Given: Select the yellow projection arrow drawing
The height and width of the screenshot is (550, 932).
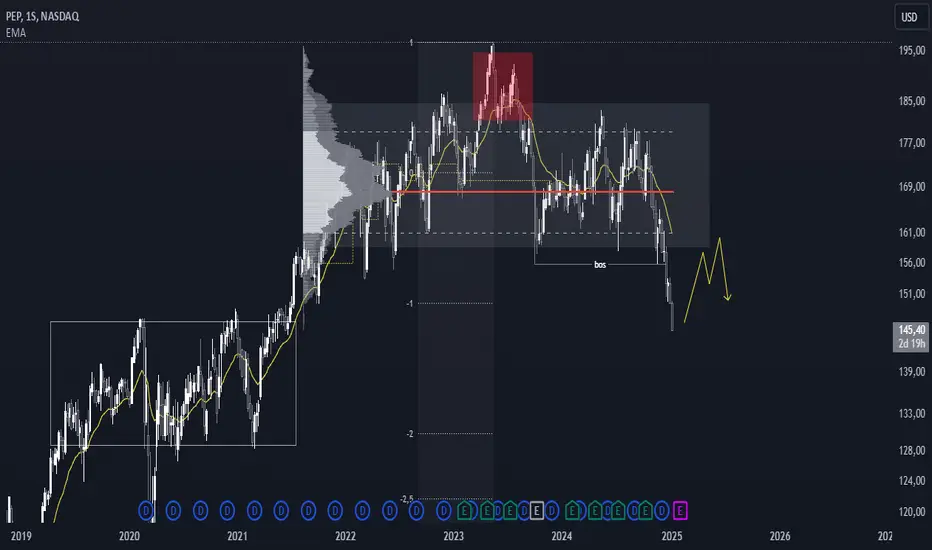Looking at the screenshot, I should tap(707, 279).
